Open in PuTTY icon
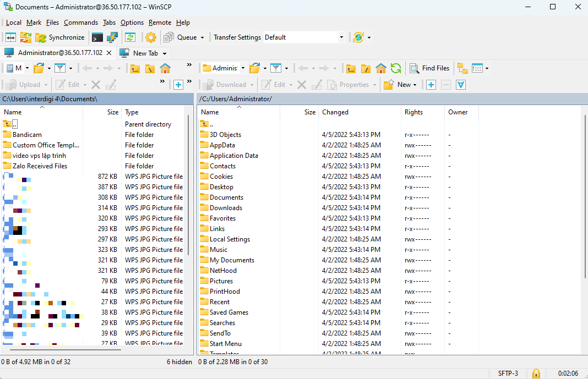This screenshot has height=379, width=588. click(x=112, y=37)
